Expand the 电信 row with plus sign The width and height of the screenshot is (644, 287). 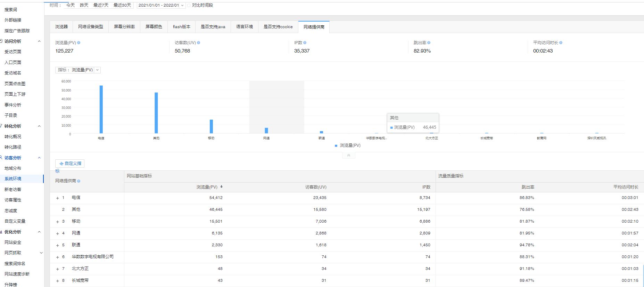pyautogui.click(x=58, y=198)
